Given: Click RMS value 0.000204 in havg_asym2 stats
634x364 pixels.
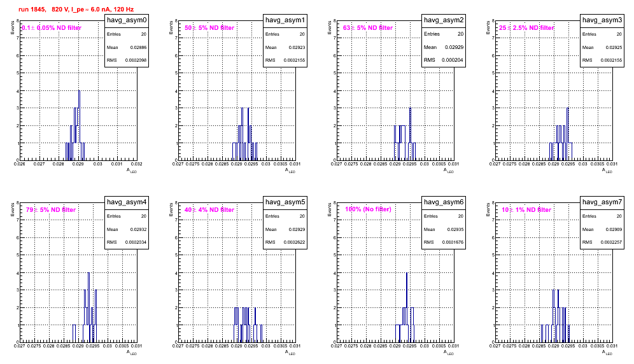Looking at the screenshot, I should [453, 60].
